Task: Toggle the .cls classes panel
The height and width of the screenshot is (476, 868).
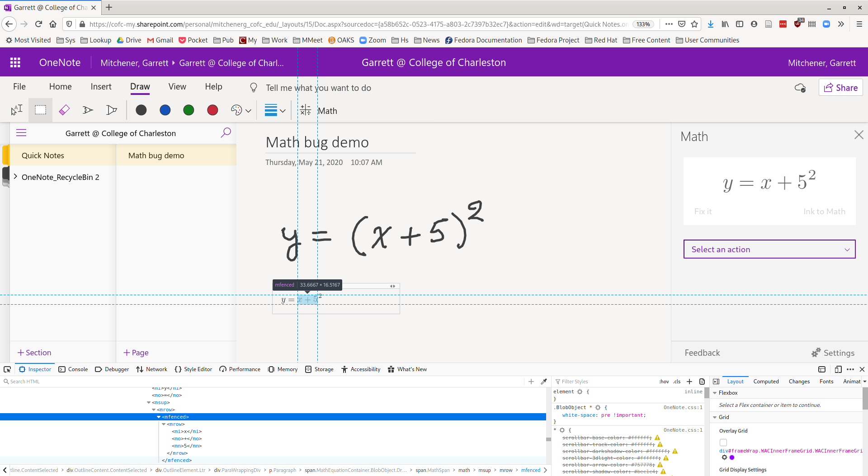Action: click(x=677, y=382)
